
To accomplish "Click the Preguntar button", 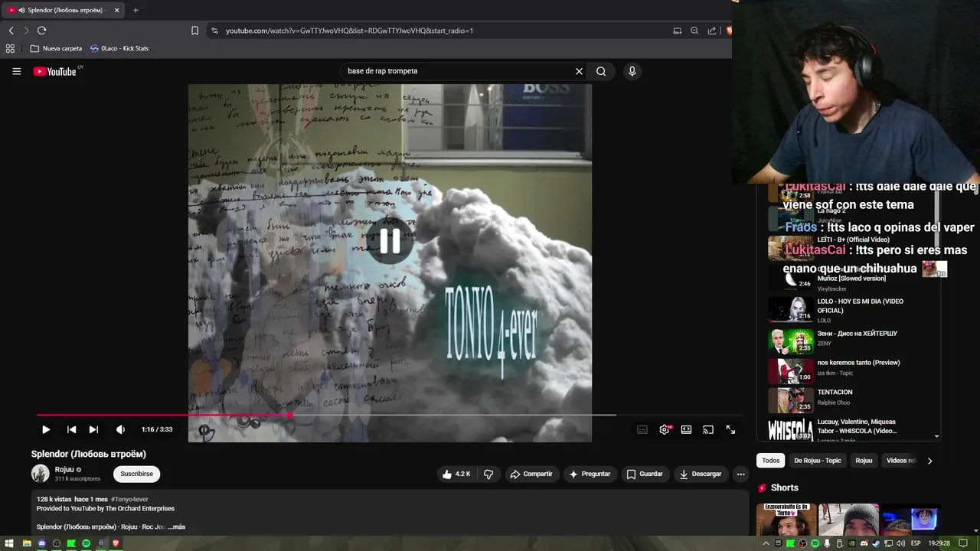I will coord(589,474).
